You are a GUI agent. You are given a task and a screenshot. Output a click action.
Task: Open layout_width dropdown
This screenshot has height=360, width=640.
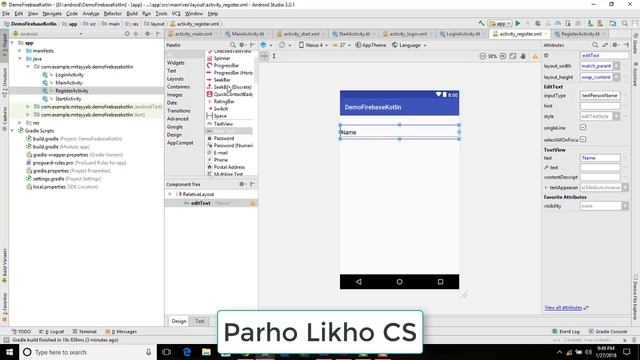616,66
